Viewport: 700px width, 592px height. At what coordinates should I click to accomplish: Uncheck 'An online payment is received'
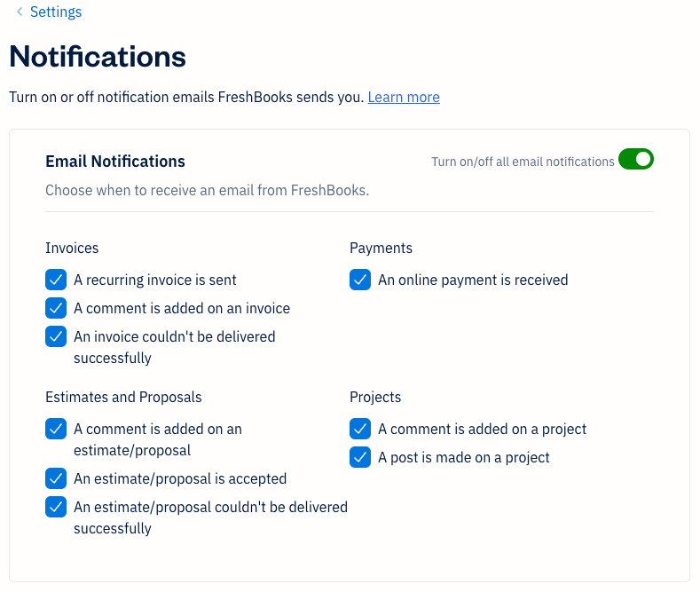(360, 280)
